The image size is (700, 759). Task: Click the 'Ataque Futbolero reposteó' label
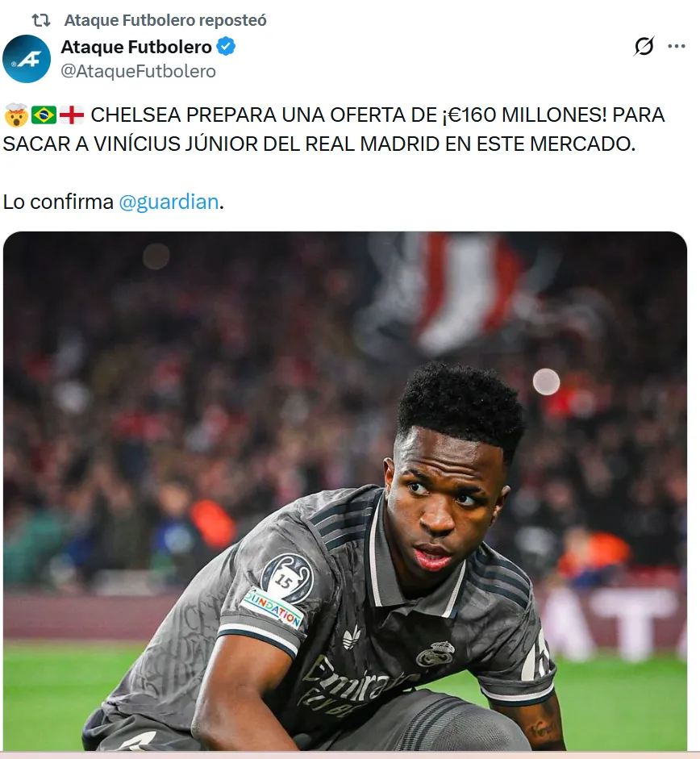165,20
